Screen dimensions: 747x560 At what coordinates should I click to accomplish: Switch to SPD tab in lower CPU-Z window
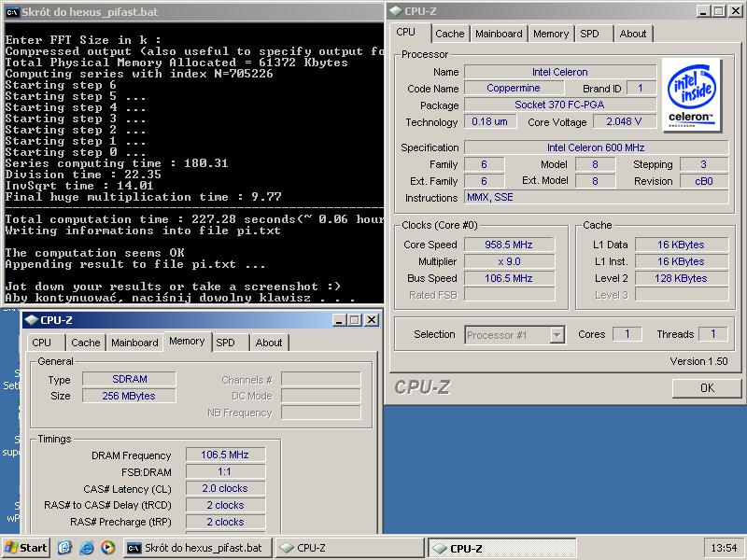(x=225, y=343)
